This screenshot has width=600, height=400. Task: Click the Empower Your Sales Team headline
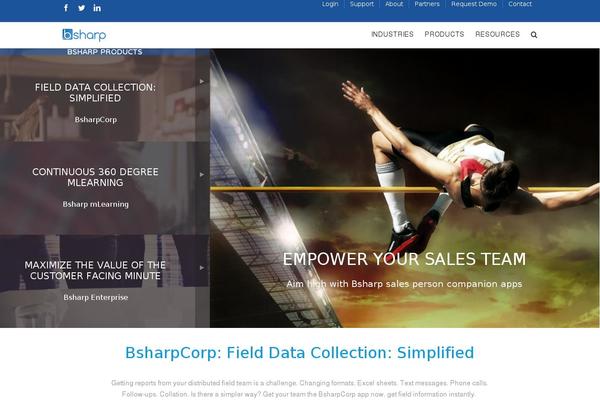404,259
